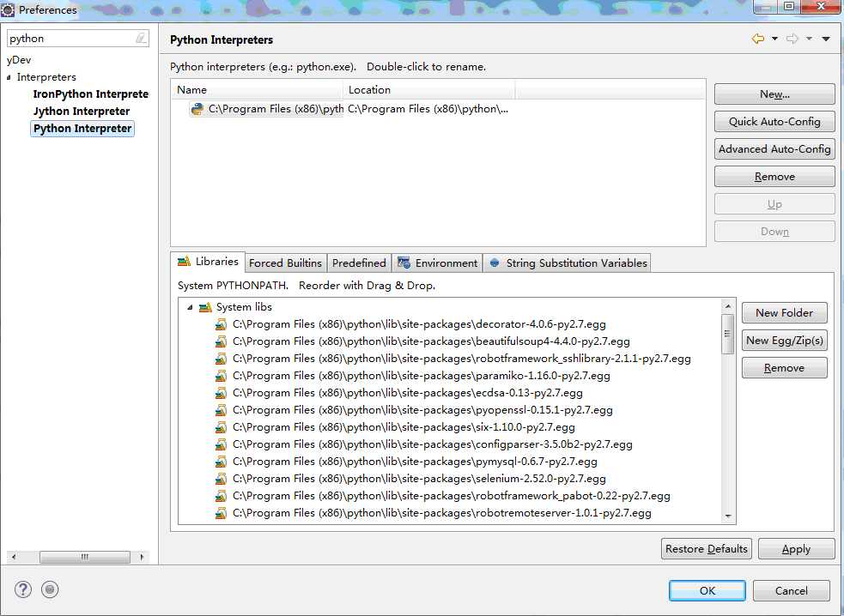Screen dimensions: 844x616
Task: Click the icon beside paramiko-1.16.0 egg
Action: tap(221, 376)
